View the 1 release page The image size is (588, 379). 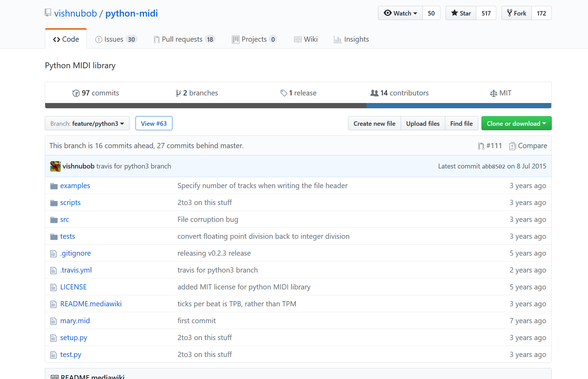[x=298, y=93]
